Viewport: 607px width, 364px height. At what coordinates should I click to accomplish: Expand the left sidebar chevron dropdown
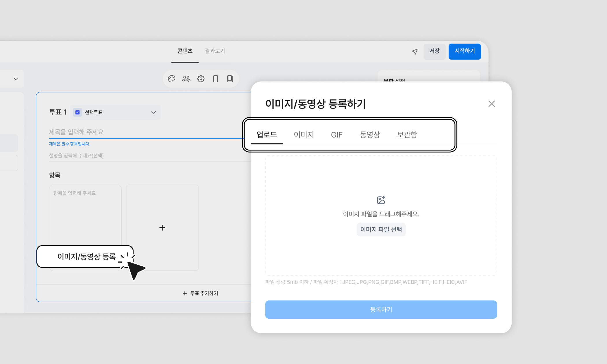[16, 79]
